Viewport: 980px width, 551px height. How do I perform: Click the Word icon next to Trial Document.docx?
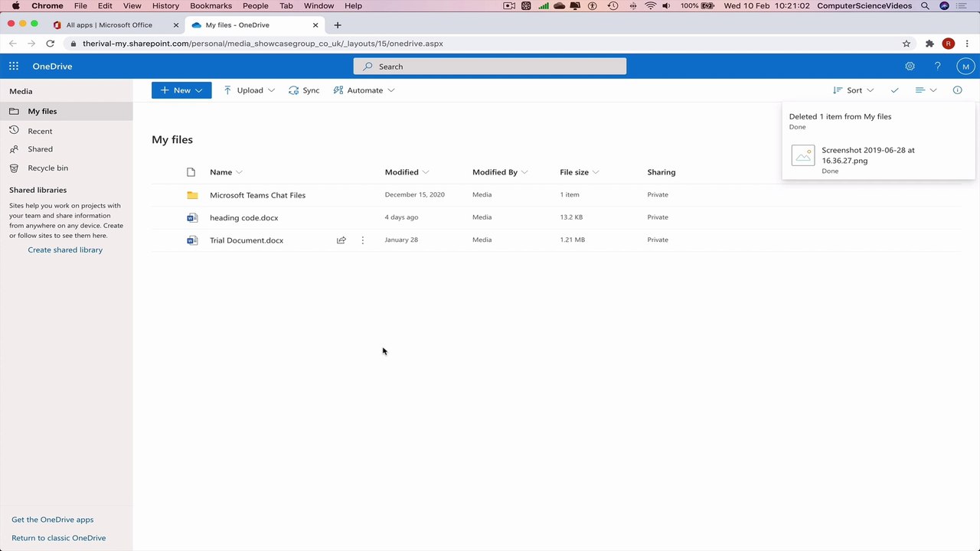click(192, 240)
